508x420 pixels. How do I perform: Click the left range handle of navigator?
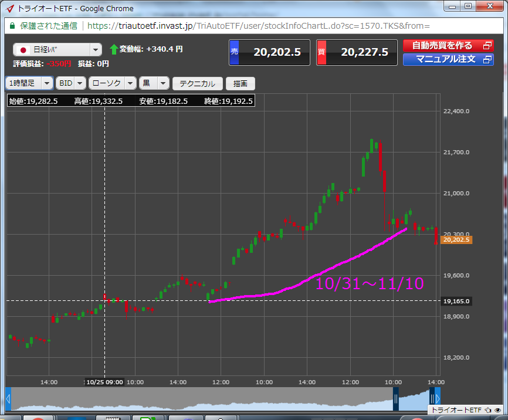[395, 399]
